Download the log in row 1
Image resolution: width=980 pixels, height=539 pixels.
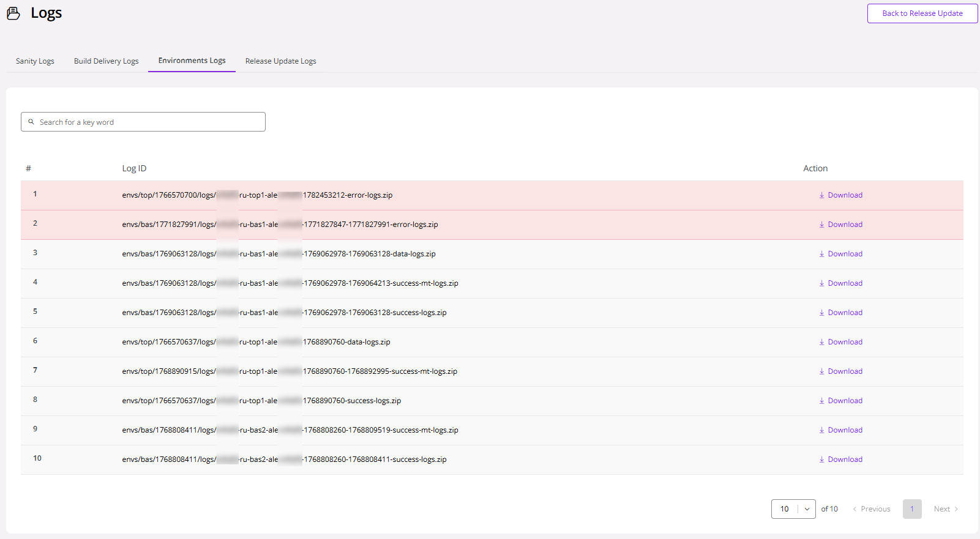pos(840,195)
